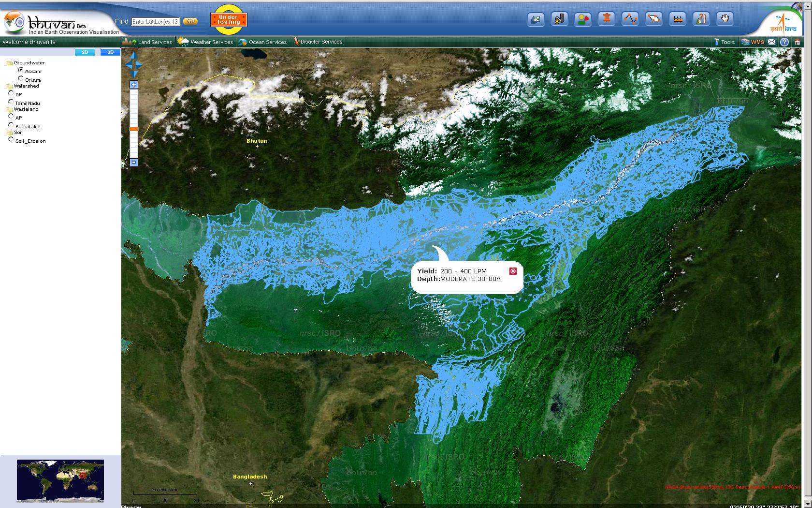Select the road navigation tool icon

pos(559,19)
